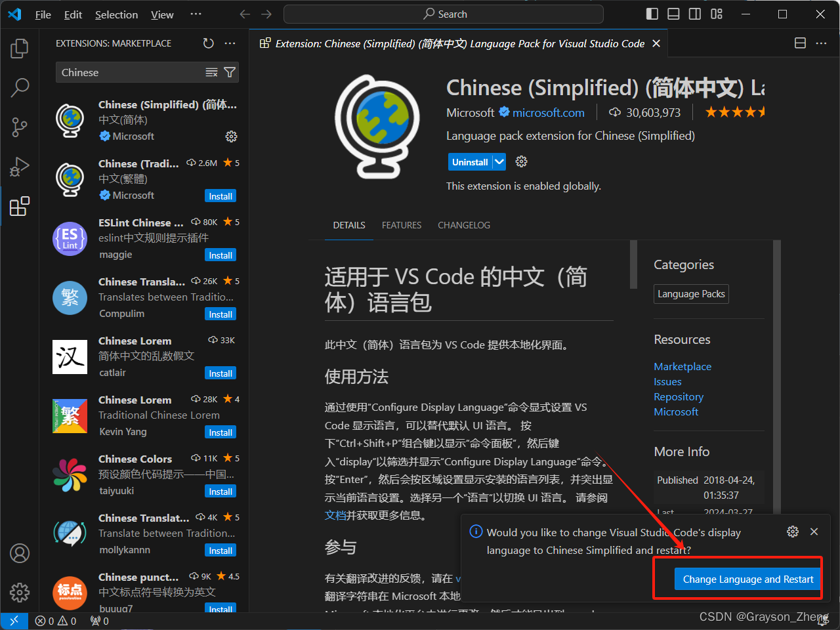Image resolution: width=840 pixels, height=630 pixels.
Task: Open Source Control view
Action: (20, 127)
